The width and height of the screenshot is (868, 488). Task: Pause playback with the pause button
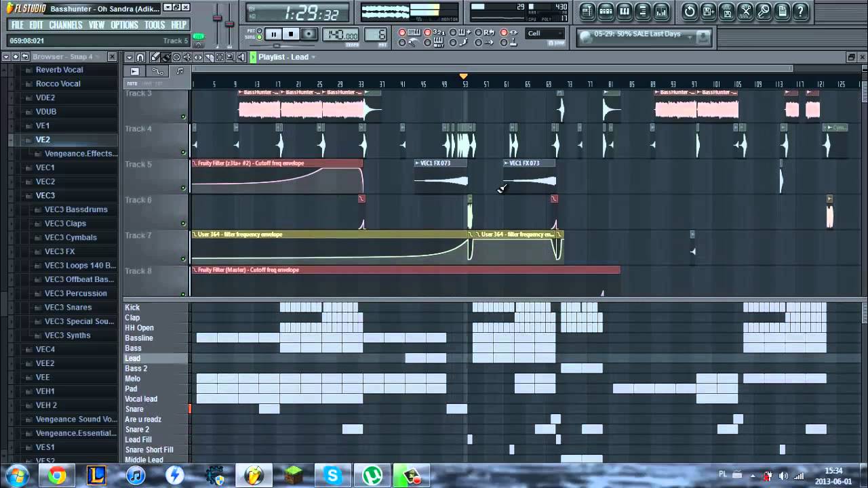coord(274,34)
